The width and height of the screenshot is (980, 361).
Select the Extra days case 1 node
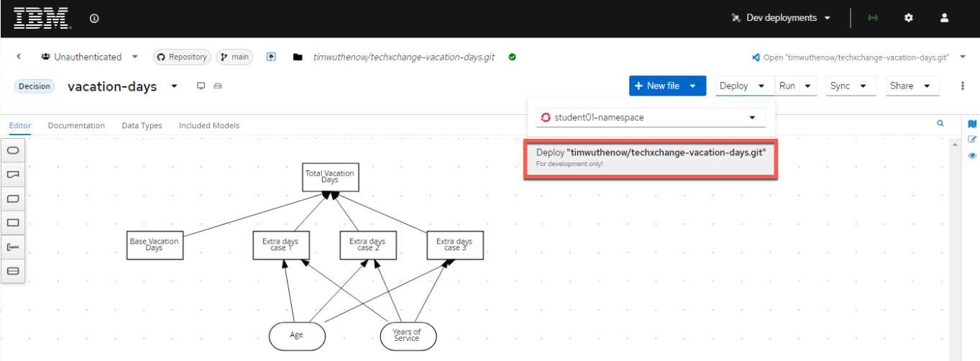[x=281, y=245]
